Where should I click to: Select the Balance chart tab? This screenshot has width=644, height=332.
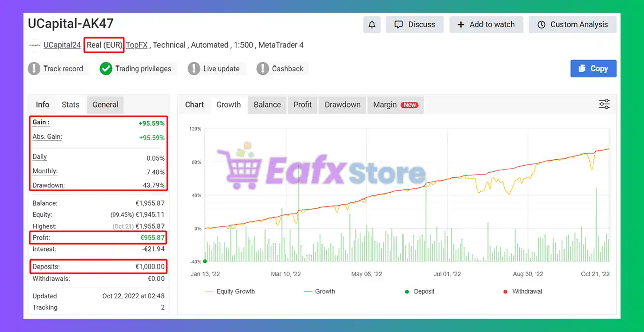click(x=267, y=105)
